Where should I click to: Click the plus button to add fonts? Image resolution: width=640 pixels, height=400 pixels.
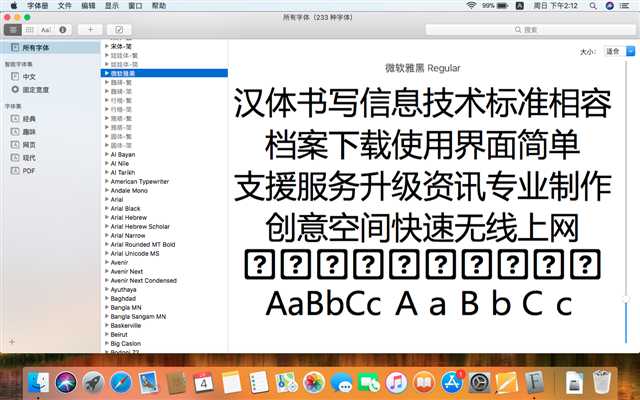pyautogui.click(x=90, y=30)
